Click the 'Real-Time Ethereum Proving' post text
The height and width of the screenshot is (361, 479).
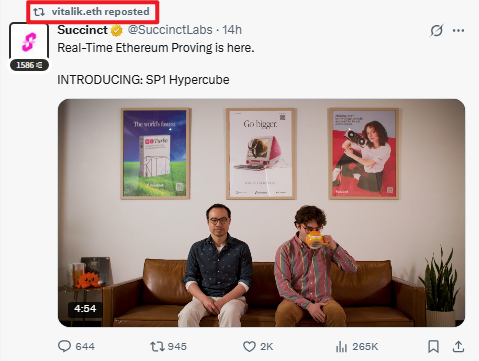[156, 48]
